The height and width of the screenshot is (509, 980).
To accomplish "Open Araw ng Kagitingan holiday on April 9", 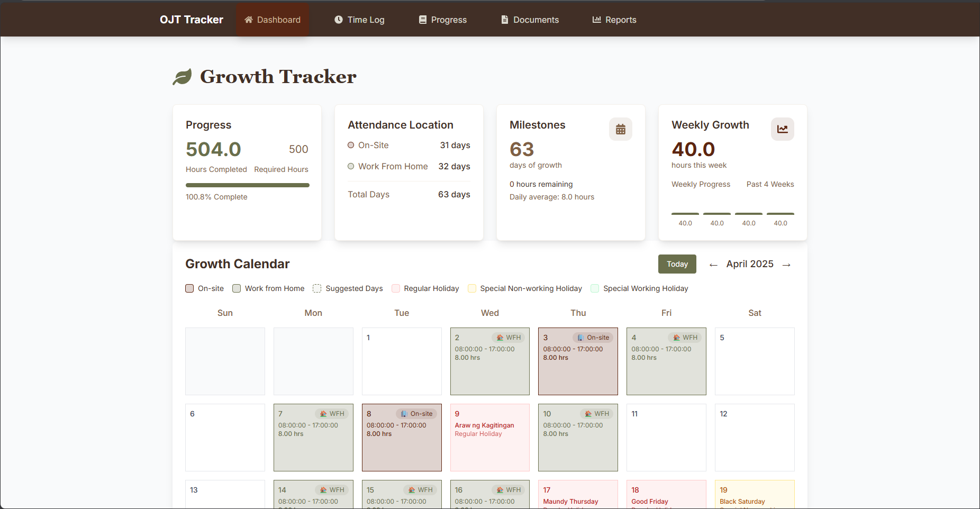I will 490,438.
